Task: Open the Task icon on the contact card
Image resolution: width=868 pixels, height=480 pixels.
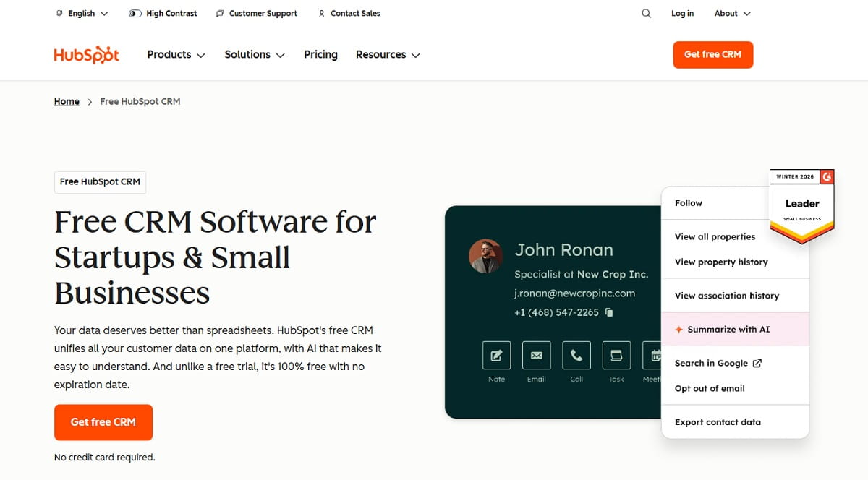Action: (616, 355)
